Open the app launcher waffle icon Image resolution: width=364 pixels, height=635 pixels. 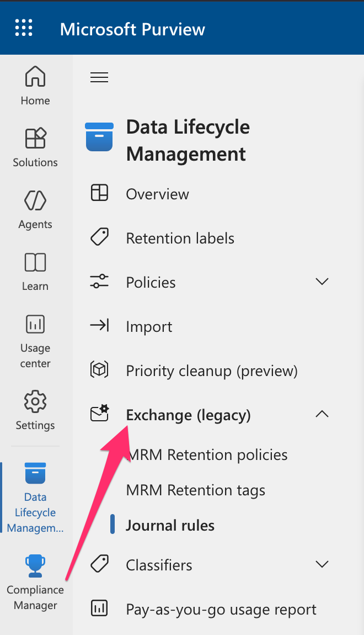pyautogui.click(x=24, y=28)
